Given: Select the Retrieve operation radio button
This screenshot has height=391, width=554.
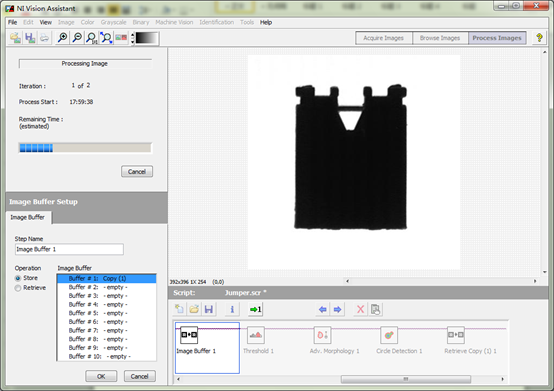Looking at the screenshot, I should click(18, 288).
